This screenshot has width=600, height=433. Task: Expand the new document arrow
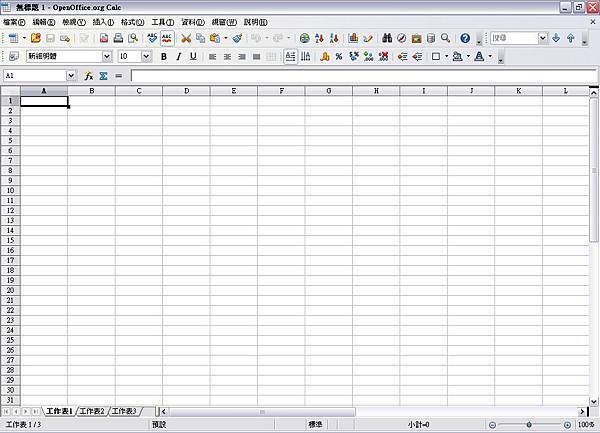coord(24,38)
